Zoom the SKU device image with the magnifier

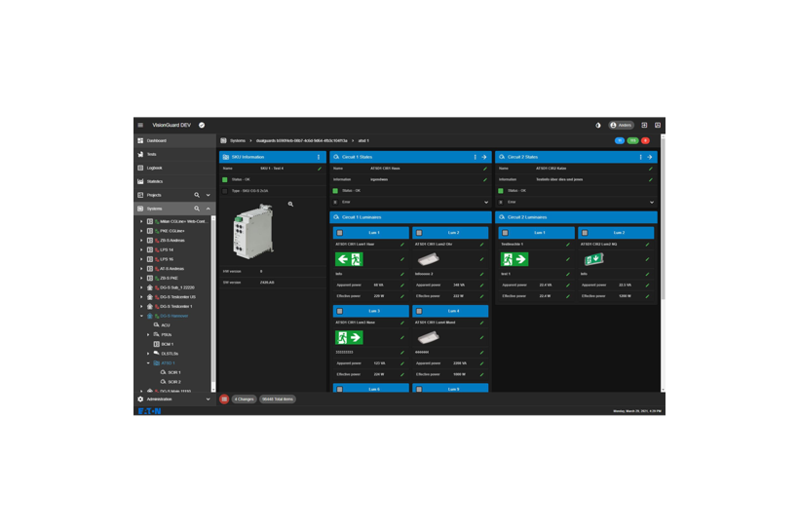point(290,204)
